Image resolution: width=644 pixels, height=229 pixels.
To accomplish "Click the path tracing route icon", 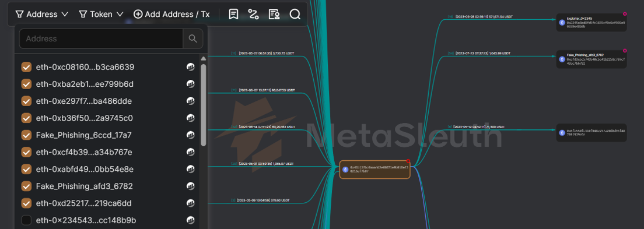I will click(253, 15).
